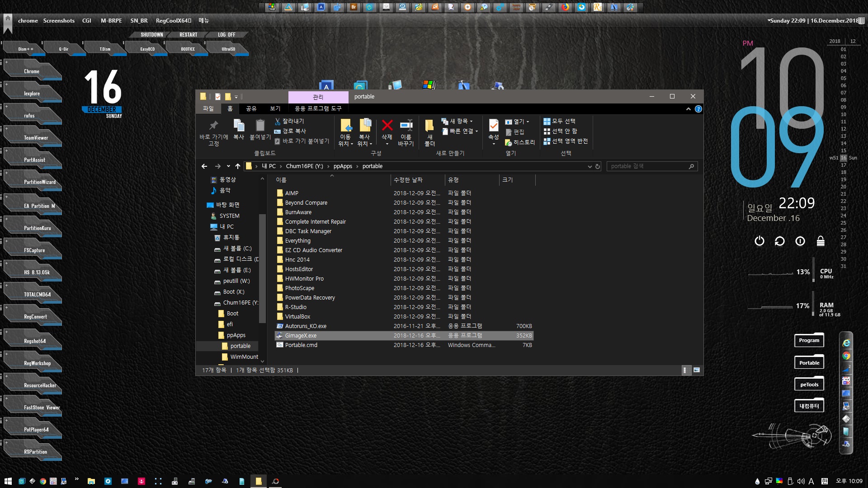This screenshot has width=868, height=488.
Task: Click Chum16PE (Y:) in address breadcrumb
Action: tap(304, 166)
